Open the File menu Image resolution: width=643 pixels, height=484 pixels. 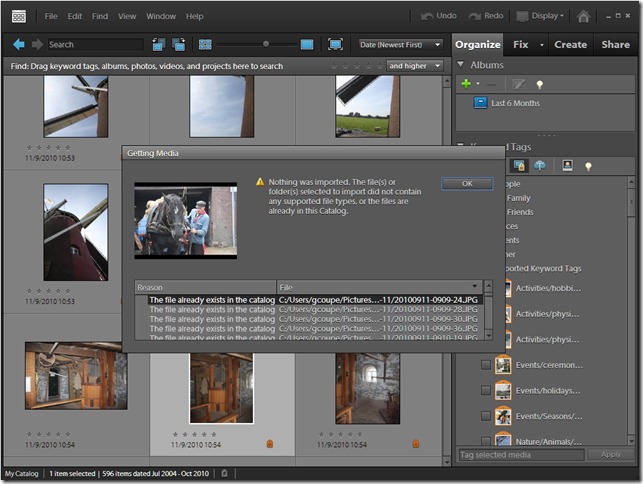coord(51,16)
